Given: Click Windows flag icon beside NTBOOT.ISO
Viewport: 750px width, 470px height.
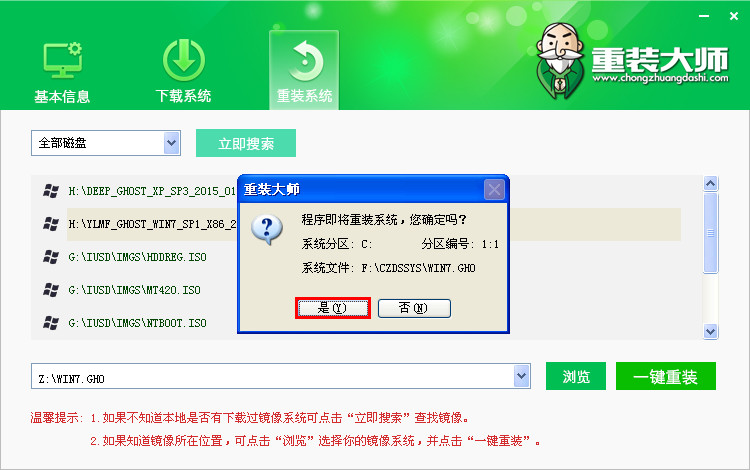Looking at the screenshot, I should 51,323.
